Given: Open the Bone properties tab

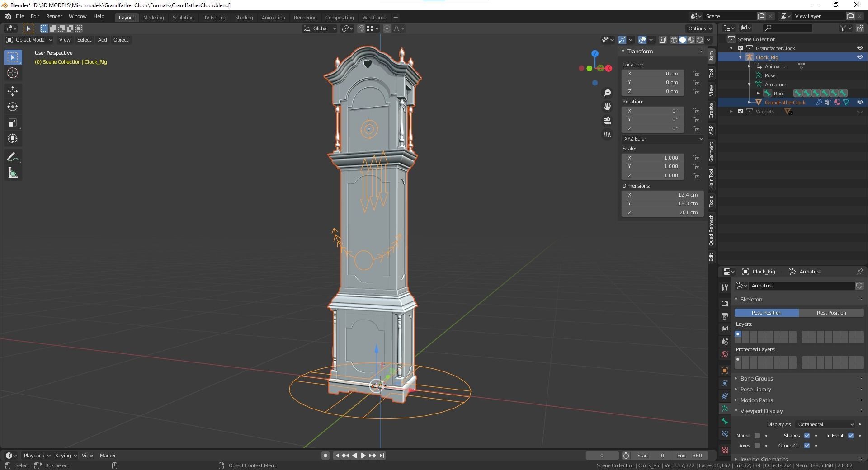Looking at the screenshot, I should (725, 421).
